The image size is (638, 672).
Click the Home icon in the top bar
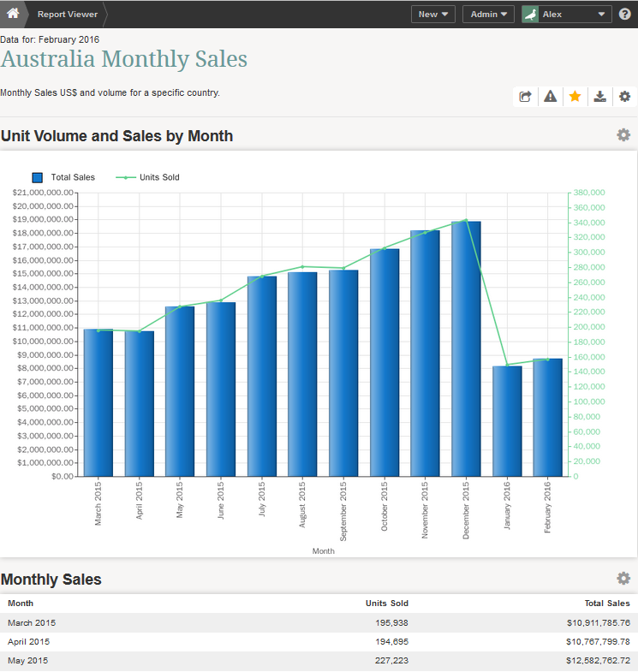click(x=12, y=14)
